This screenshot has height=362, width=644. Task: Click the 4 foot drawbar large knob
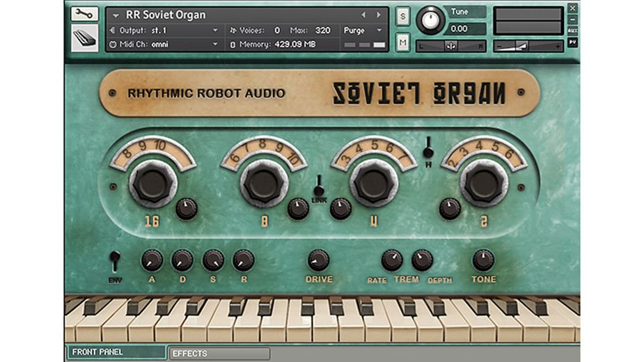(x=374, y=184)
